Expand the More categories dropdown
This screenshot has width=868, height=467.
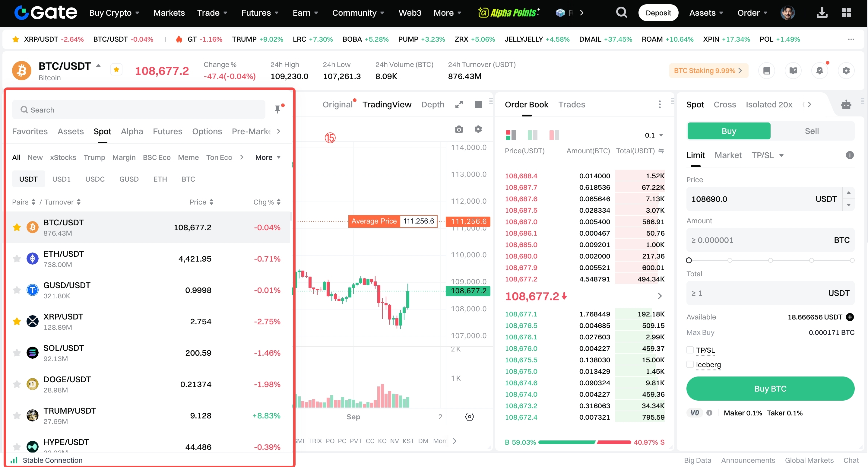coord(268,157)
